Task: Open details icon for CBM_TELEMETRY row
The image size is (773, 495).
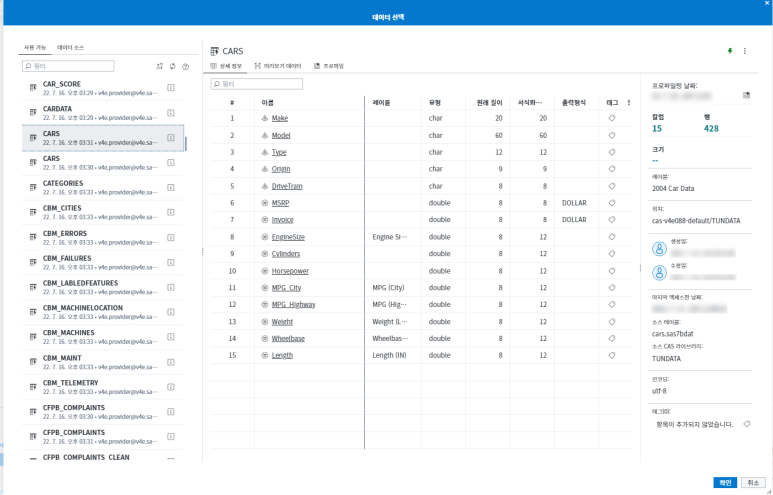Action: (x=171, y=387)
